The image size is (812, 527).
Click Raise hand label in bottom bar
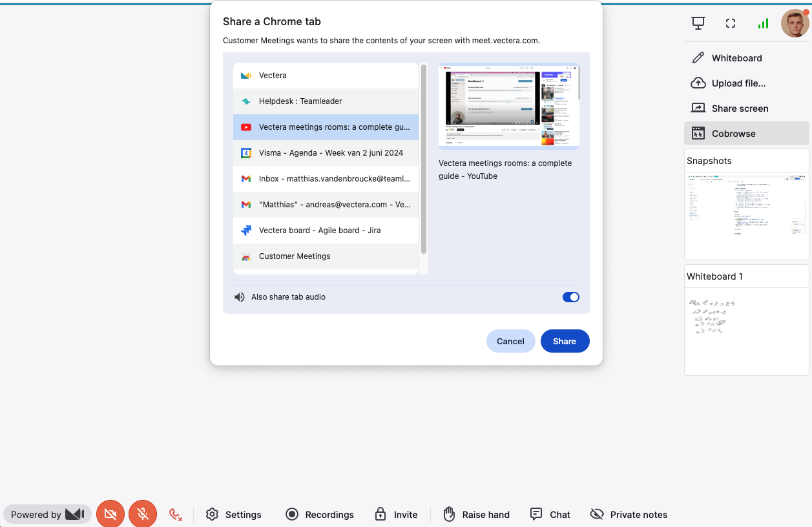(x=486, y=515)
